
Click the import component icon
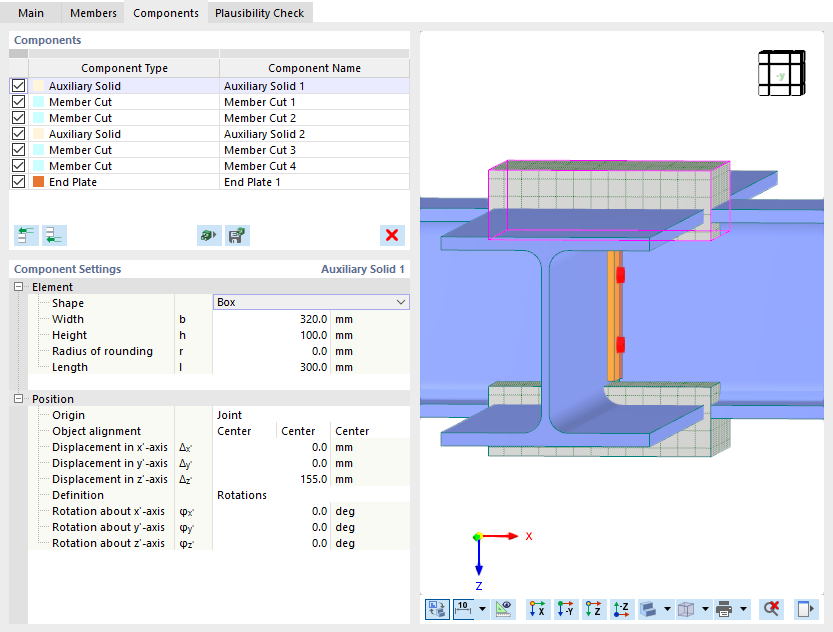(207, 235)
